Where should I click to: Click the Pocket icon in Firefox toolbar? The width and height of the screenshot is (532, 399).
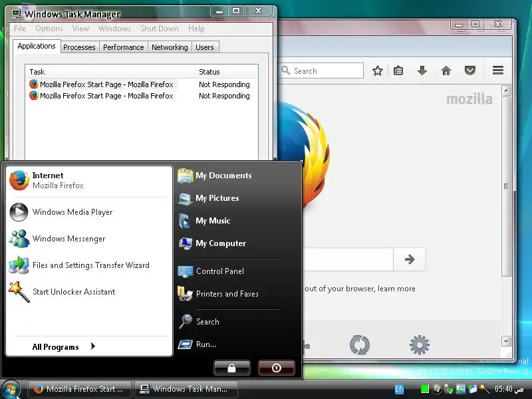[x=470, y=70]
